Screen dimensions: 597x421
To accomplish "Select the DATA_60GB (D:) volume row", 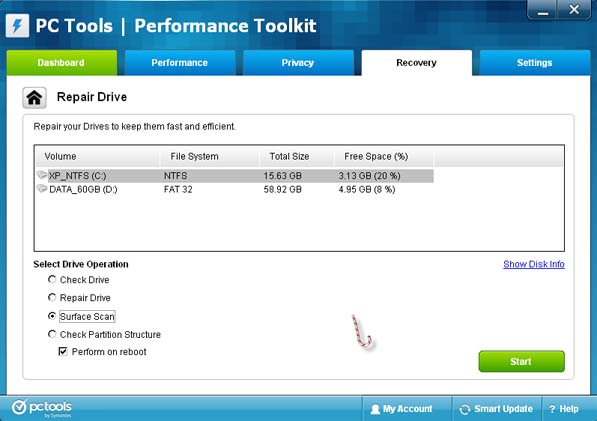I will 235,189.
